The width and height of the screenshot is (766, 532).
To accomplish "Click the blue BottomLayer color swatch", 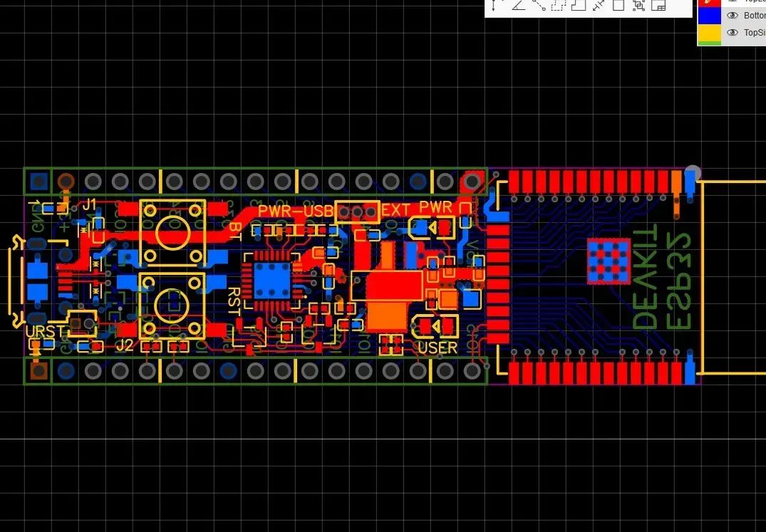I will [709, 16].
